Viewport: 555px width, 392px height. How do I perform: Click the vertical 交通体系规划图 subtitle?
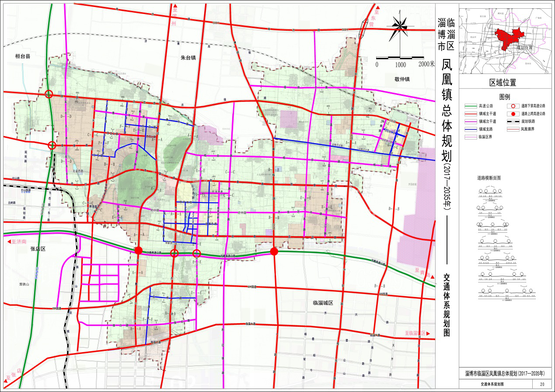pyautogui.click(x=447, y=305)
